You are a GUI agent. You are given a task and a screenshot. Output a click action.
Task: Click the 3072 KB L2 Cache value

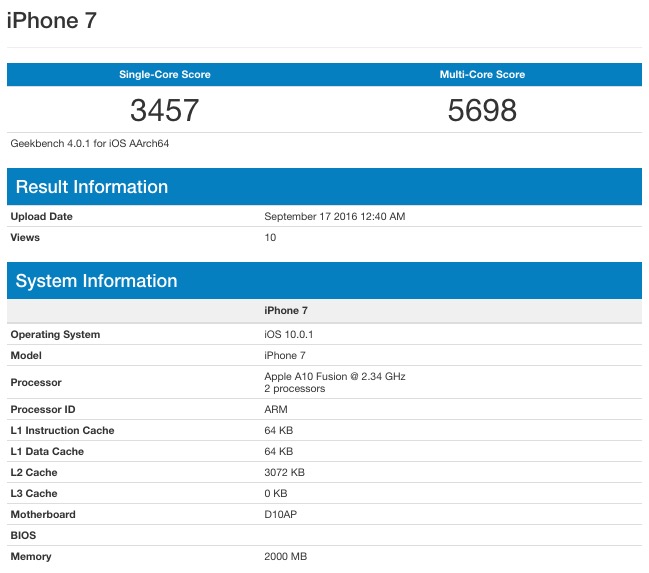point(284,473)
